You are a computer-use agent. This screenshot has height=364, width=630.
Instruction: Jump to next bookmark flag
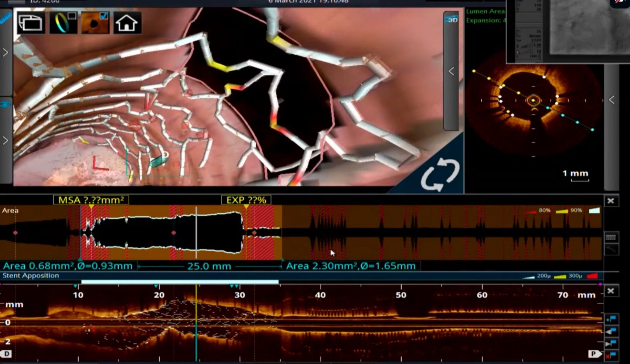pos(611,343)
